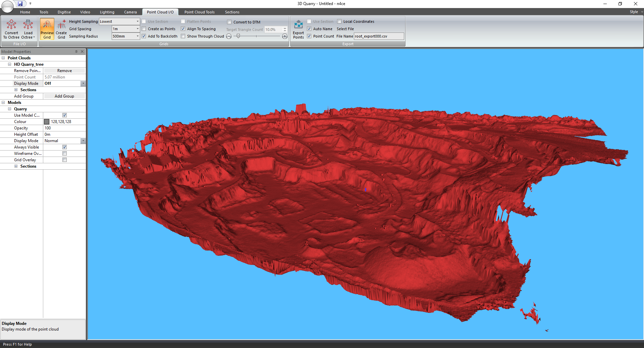644x348 pixels.
Task: Open the Style menu
Action: pos(636,12)
